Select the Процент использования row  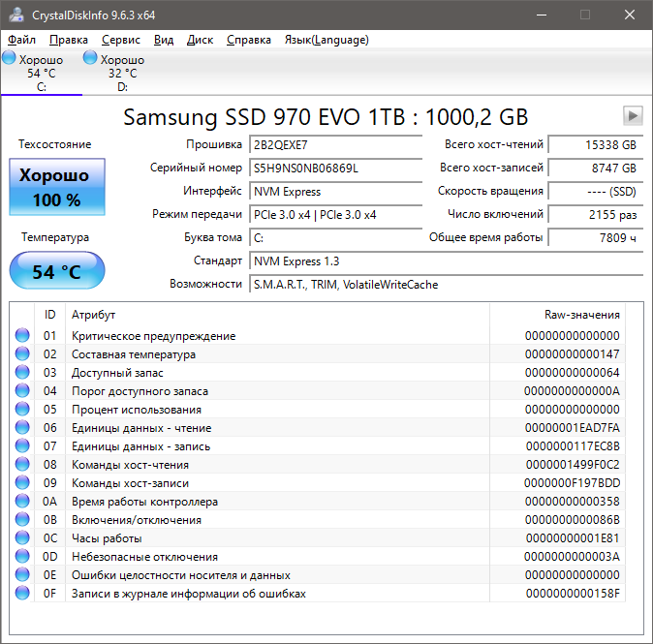318,409
